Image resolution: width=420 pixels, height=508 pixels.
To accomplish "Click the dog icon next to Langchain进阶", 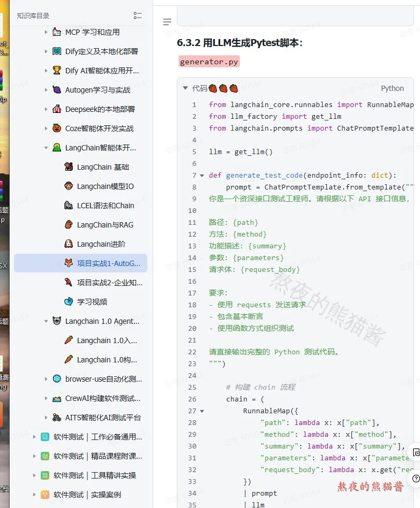I will click(69, 244).
